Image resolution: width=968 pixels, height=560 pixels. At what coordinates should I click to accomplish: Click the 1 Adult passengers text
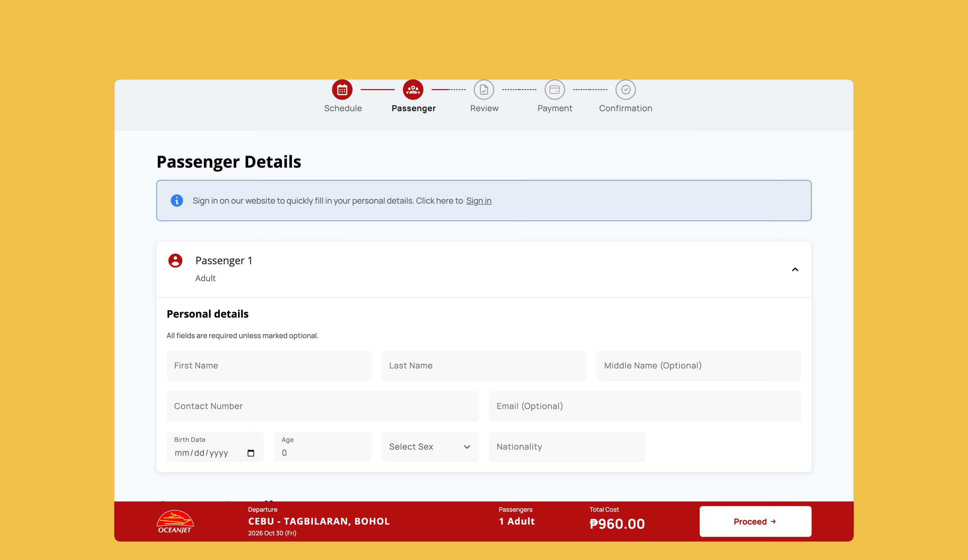[517, 521]
